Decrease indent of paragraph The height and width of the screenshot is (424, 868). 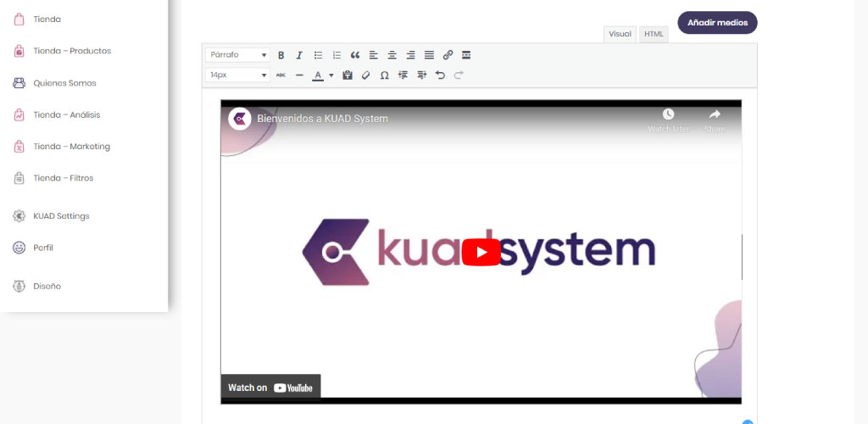pos(403,75)
